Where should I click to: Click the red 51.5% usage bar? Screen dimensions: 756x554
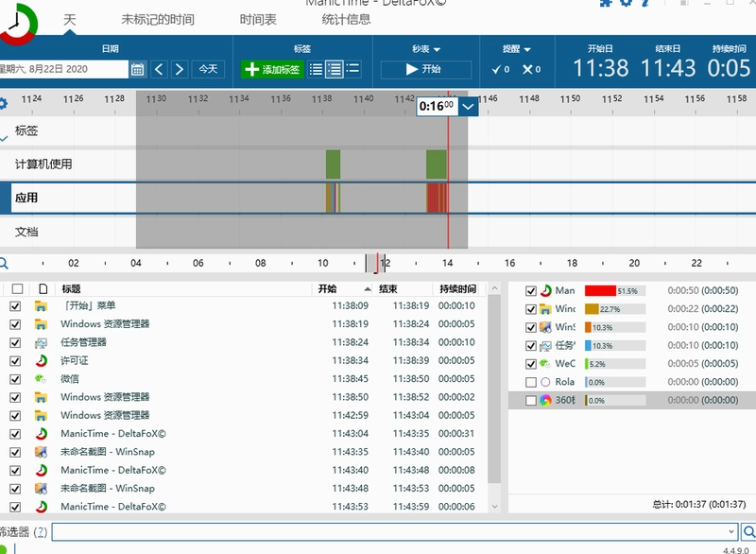(600, 291)
